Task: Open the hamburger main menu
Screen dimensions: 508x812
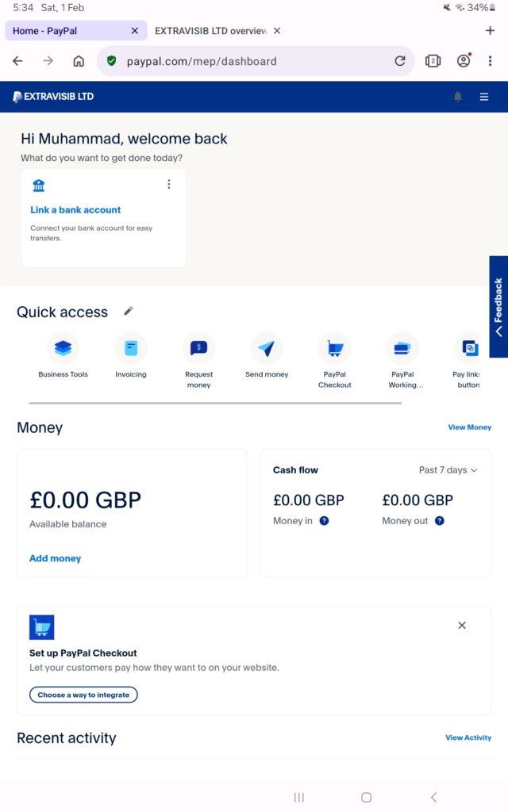Action: [484, 97]
